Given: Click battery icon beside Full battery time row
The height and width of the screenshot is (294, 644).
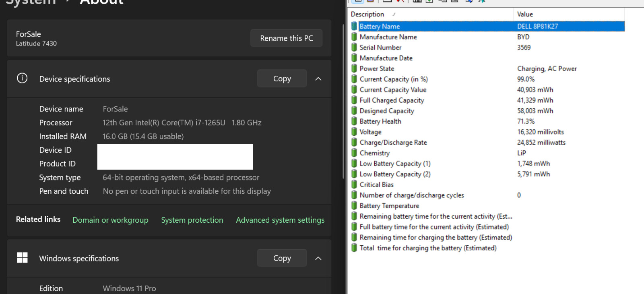Looking at the screenshot, I should click(x=354, y=227).
